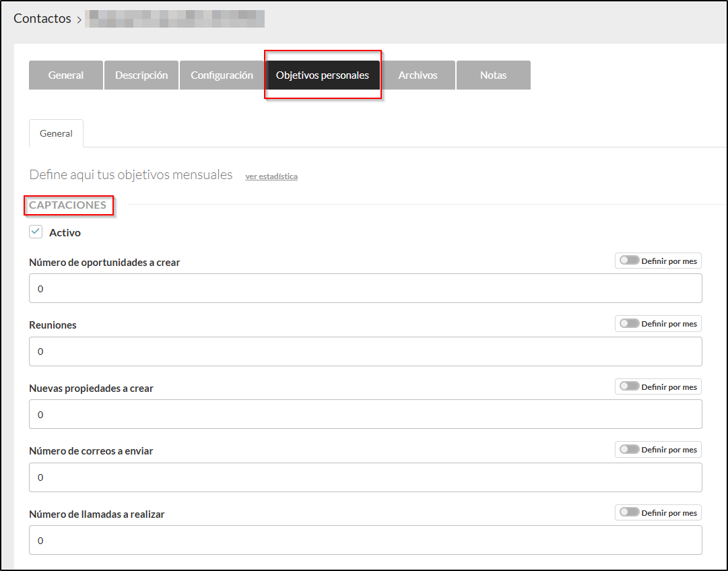The height and width of the screenshot is (571, 728).
Task: Uncheck the Activo checkbox under Captaciones
Action: point(36,232)
